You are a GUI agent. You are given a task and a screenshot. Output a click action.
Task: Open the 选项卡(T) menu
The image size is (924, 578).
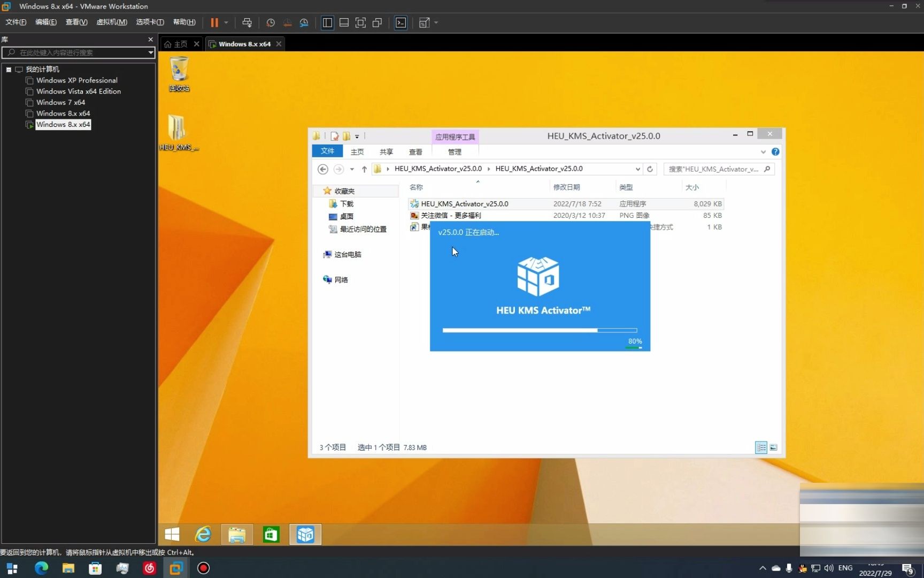[x=150, y=22]
